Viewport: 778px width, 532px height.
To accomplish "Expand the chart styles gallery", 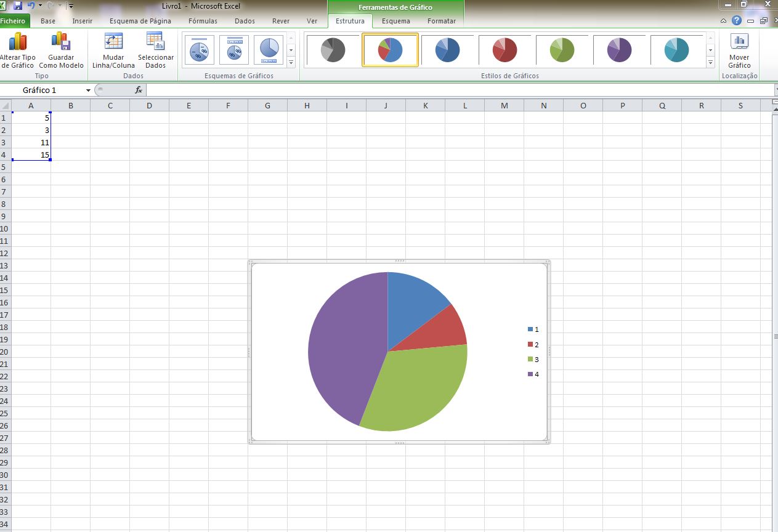I will [x=710, y=62].
